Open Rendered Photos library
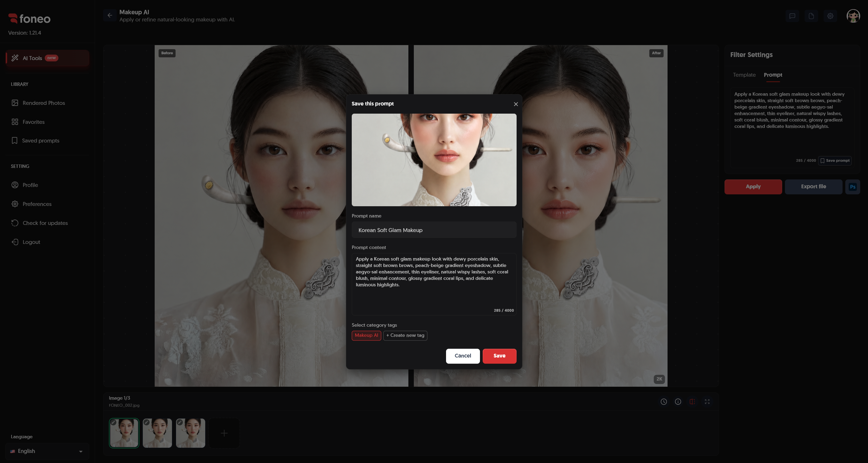868x463 pixels. click(x=47, y=103)
